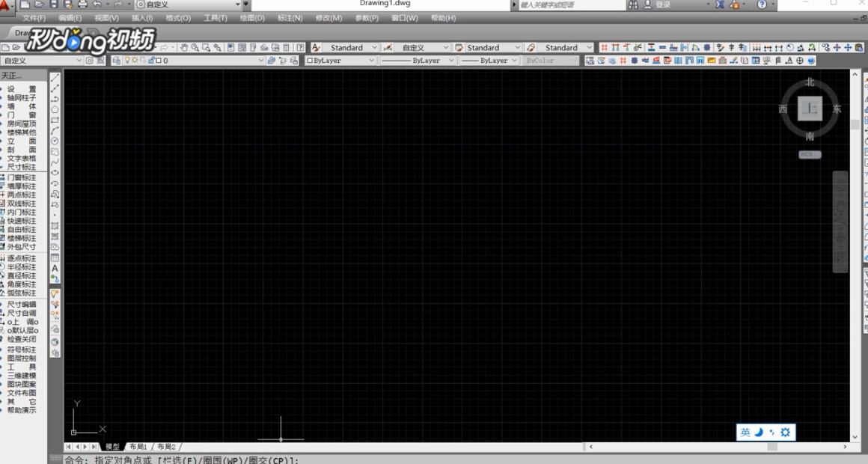Open the Table tool in draw toolbar

(55, 257)
